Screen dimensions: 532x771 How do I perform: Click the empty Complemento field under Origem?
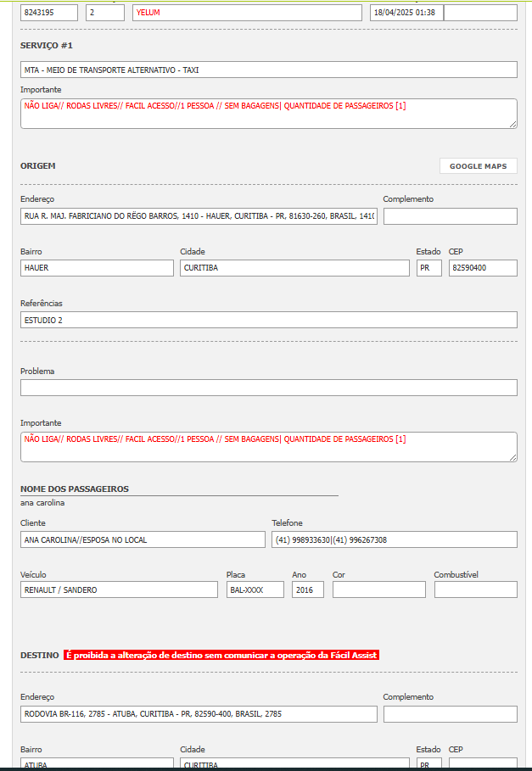point(450,216)
